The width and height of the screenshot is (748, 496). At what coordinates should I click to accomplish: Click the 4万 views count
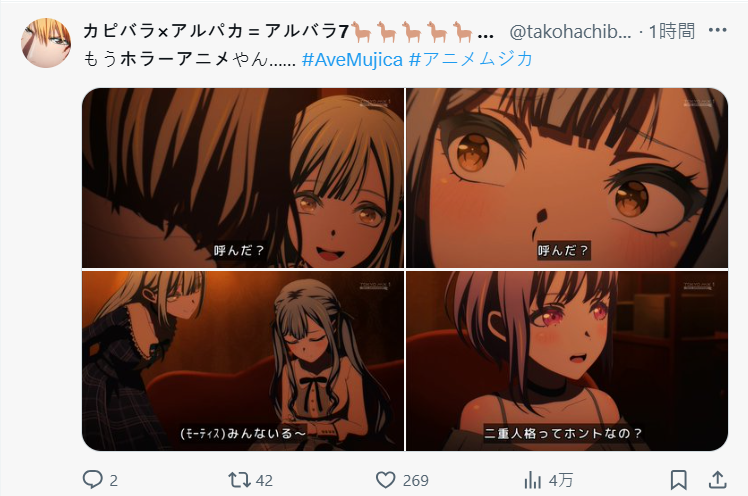click(x=561, y=480)
